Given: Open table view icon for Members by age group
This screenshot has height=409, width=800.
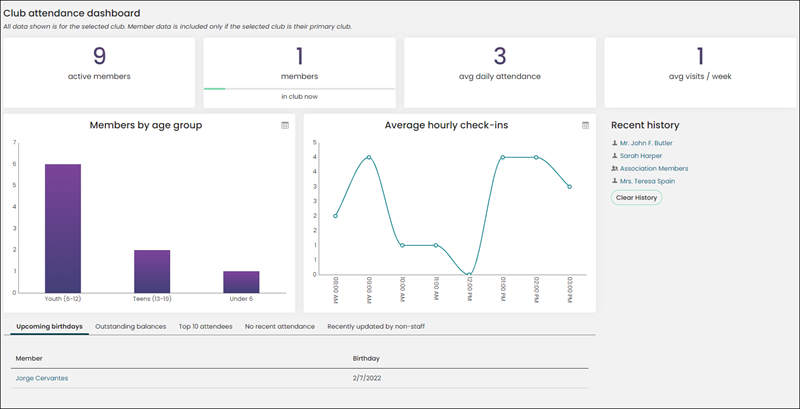Looking at the screenshot, I should pyautogui.click(x=285, y=125).
